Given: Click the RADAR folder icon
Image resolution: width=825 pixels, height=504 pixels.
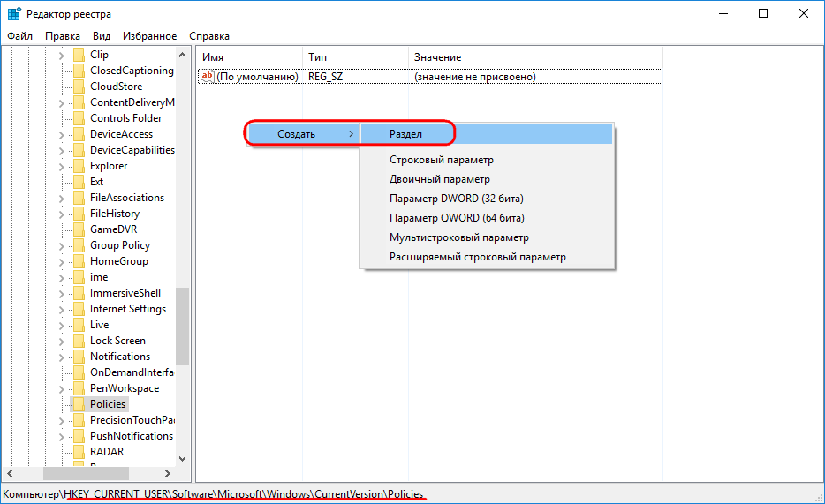Looking at the screenshot, I should click(79, 451).
